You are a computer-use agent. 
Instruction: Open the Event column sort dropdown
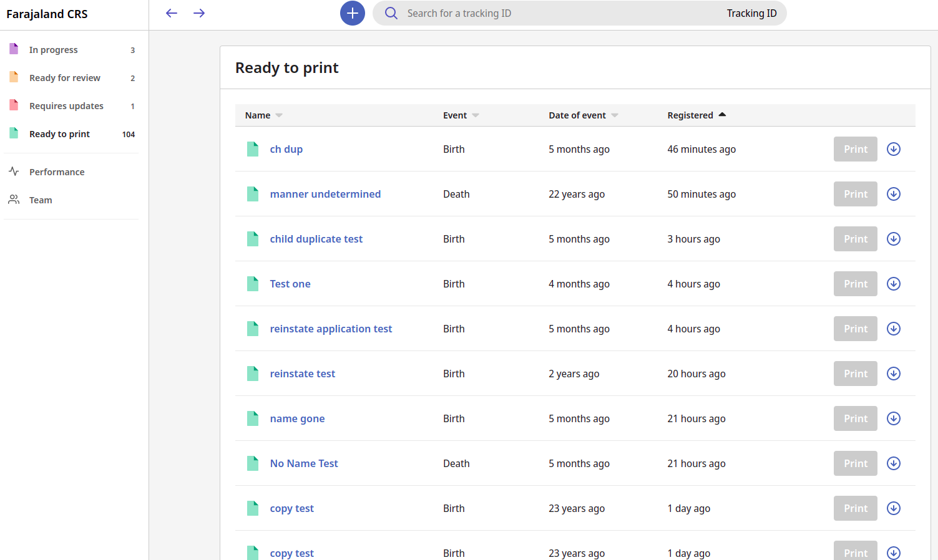pos(476,115)
